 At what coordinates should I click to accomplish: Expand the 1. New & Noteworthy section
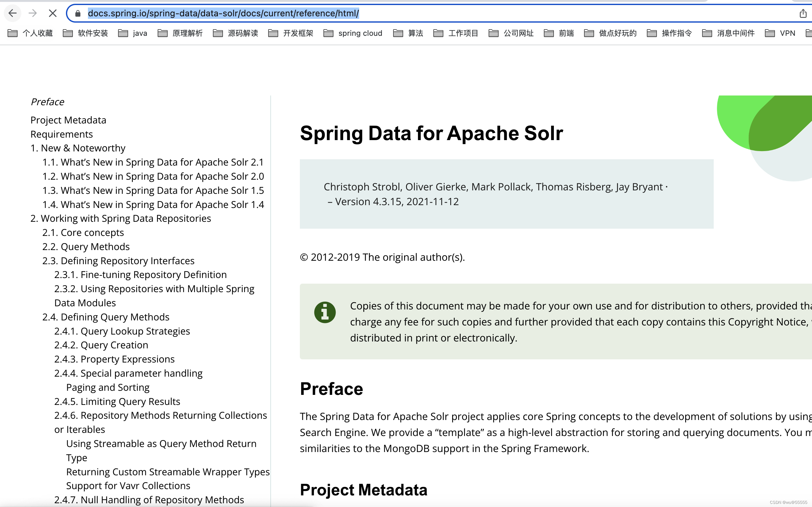pyautogui.click(x=78, y=148)
